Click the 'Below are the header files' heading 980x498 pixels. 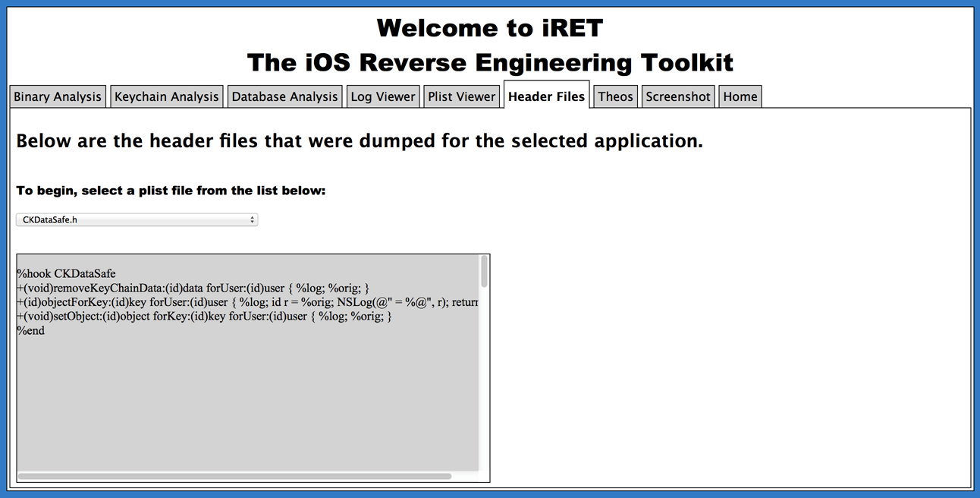pos(359,141)
